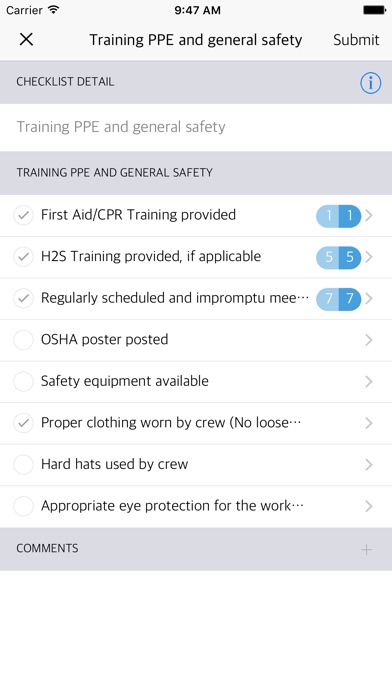This screenshot has width=392, height=696.
Task: Tap the 1 | 1 badge on First Aid row
Action: (x=338, y=216)
